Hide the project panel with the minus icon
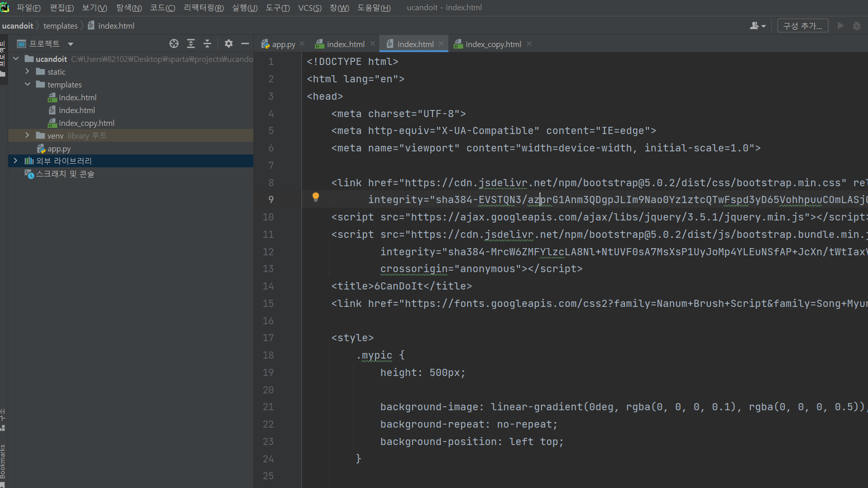The width and height of the screenshot is (868, 488). coord(245,43)
